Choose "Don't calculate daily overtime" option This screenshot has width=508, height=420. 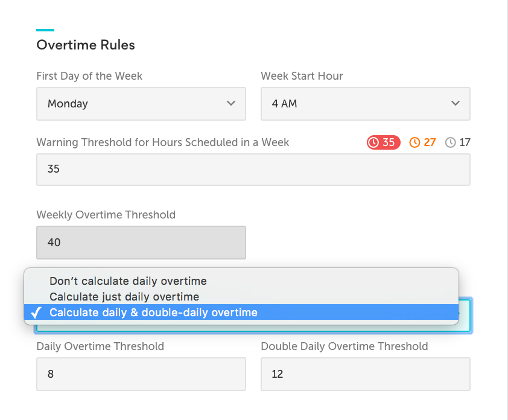coord(128,281)
